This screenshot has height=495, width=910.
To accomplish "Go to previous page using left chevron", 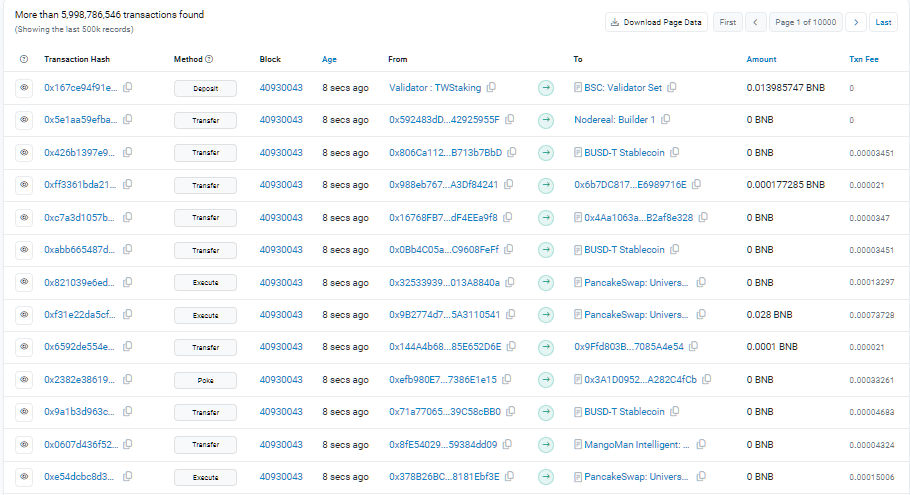I will [756, 22].
